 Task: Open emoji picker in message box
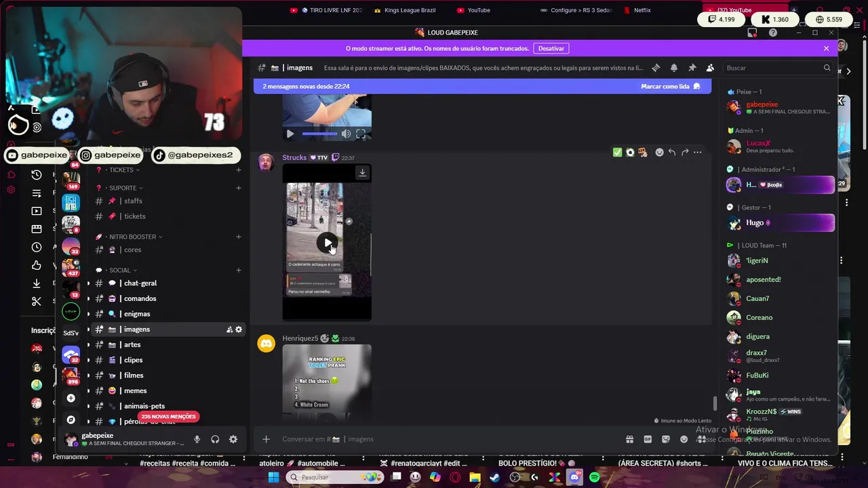pyautogui.click(x=684, y=439)
